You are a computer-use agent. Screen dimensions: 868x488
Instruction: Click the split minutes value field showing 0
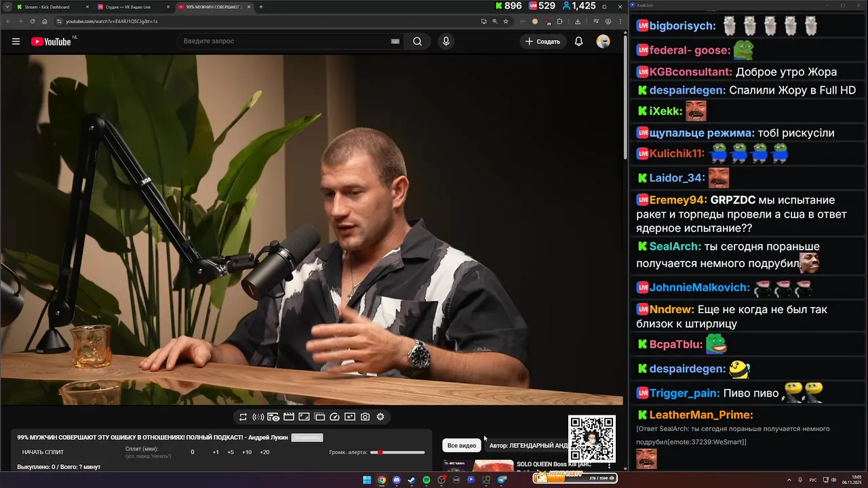[192, 452]
